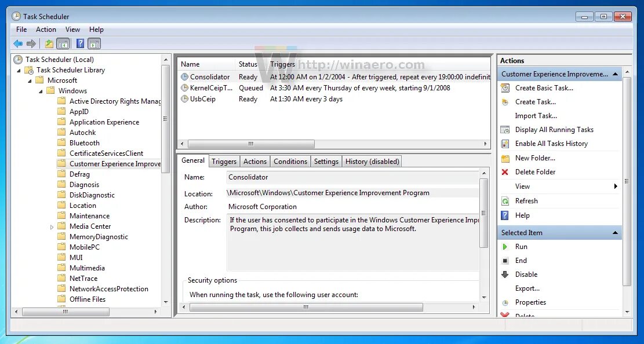Click the green Run arrow icon
Screen dimensions: 644x344
[505, 247]
